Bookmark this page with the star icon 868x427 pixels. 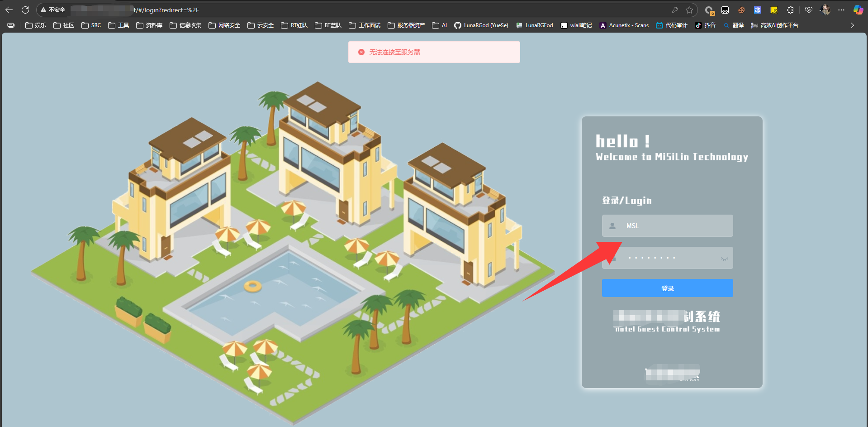coord(689,10)
